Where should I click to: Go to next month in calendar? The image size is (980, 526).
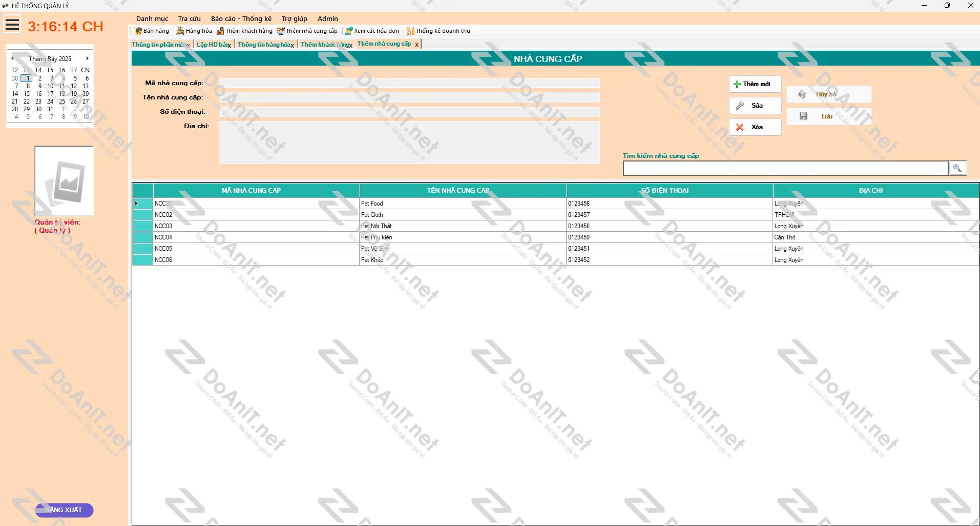[88, 58]
